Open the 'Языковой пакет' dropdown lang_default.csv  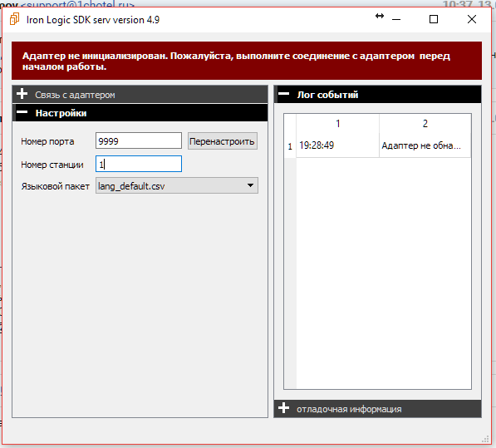(x=176, y=185)
